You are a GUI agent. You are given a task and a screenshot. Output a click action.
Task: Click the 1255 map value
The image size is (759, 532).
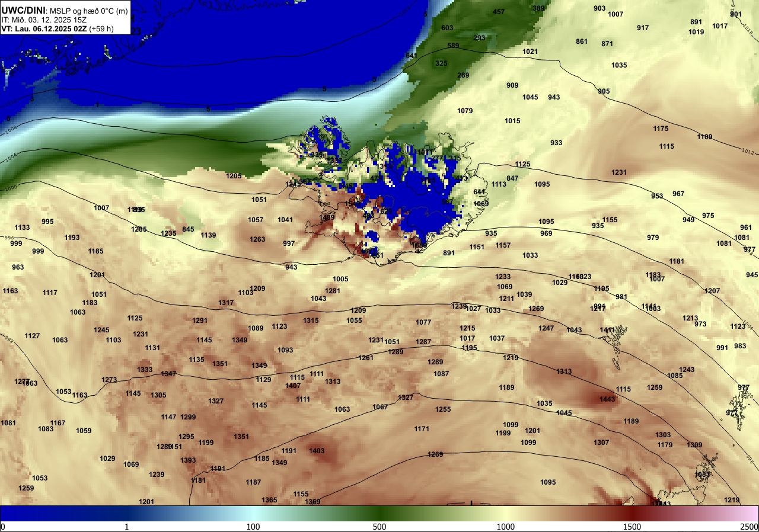coord(443,409)
